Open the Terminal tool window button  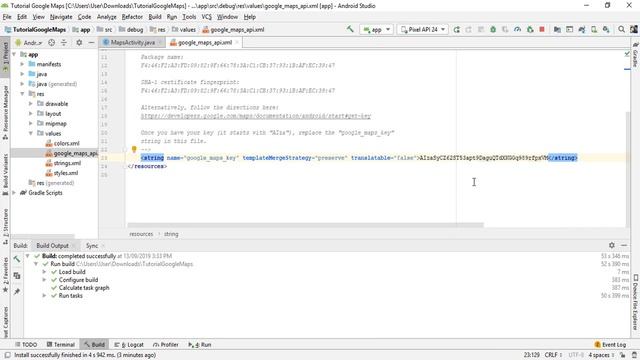coord(60,344)
